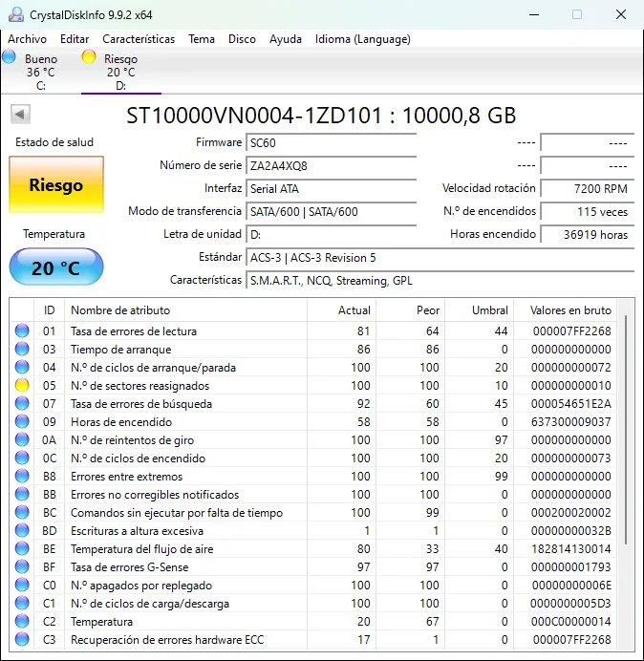Click the Firmware field showing SC60
This screenshot has width=644, height=661.
(331, 143)
